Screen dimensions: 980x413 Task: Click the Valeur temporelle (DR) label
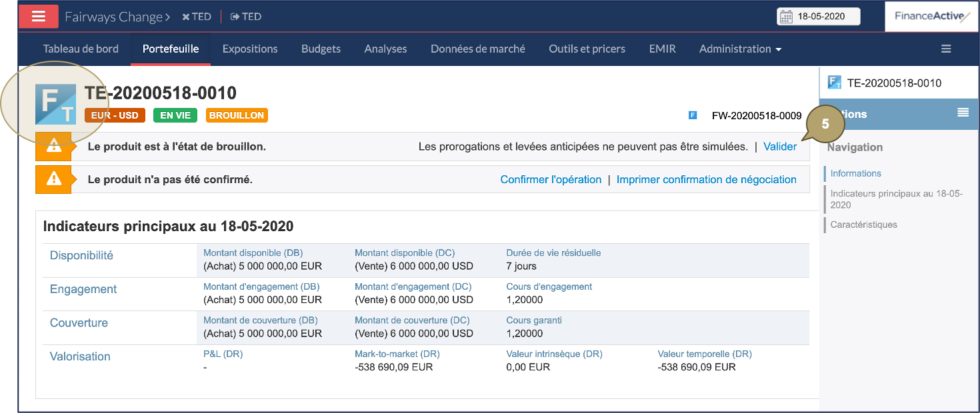[x=705, y=354]
